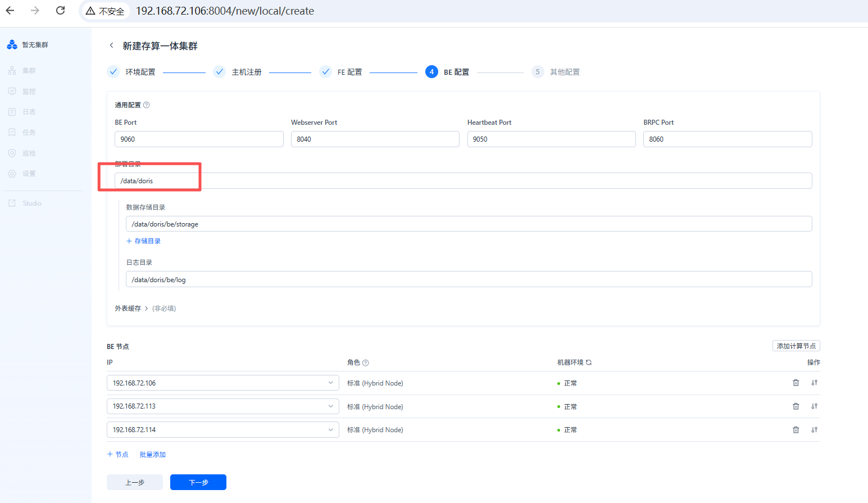868x503 pixels.
Task: Open settings icon for node 192.168.72.113
Action: point(814,406)
